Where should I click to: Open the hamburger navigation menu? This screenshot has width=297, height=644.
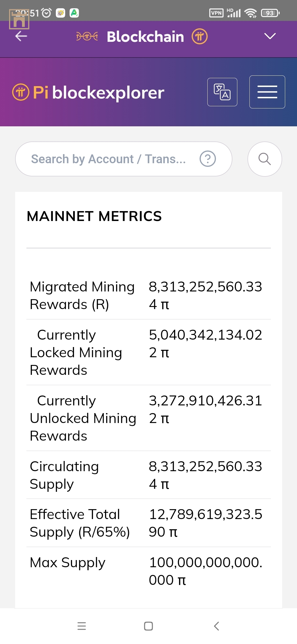267,92
